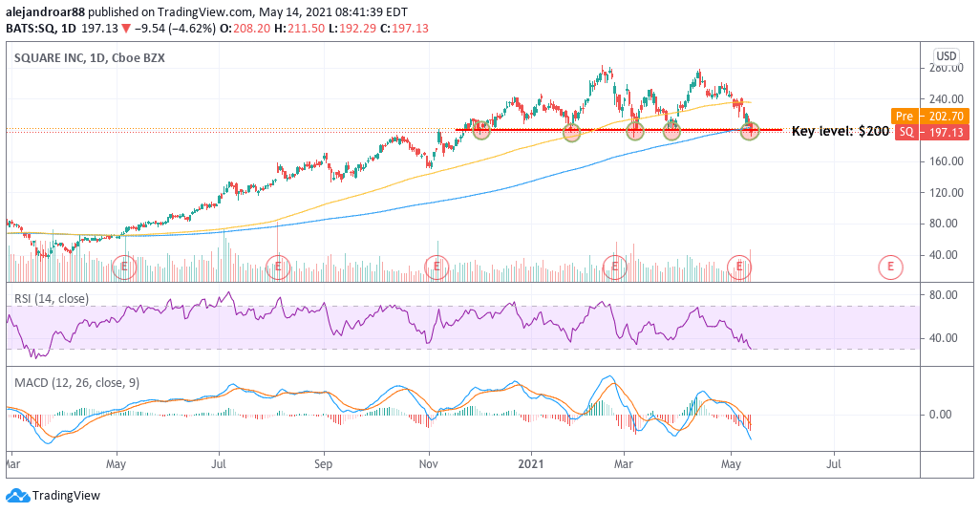Select the earnings E marker before March 2021

(615, 267)
